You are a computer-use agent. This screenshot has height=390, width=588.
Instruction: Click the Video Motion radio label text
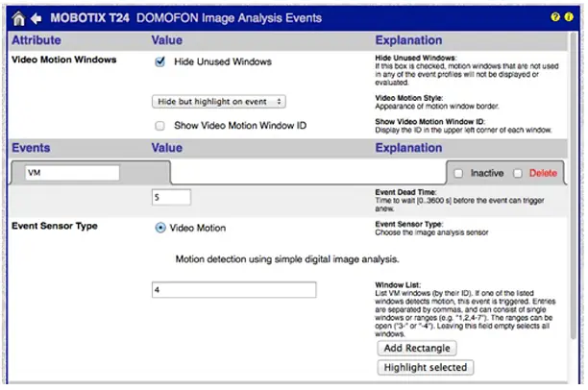[198, 229]
